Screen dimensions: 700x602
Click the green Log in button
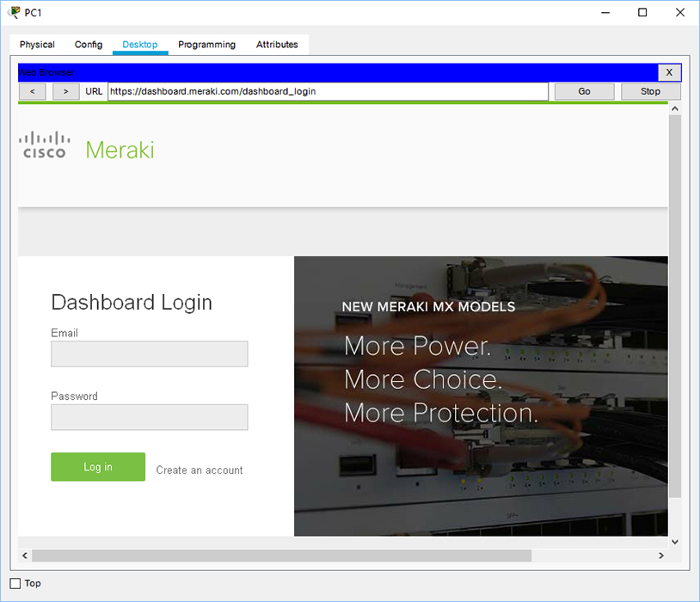98,467
